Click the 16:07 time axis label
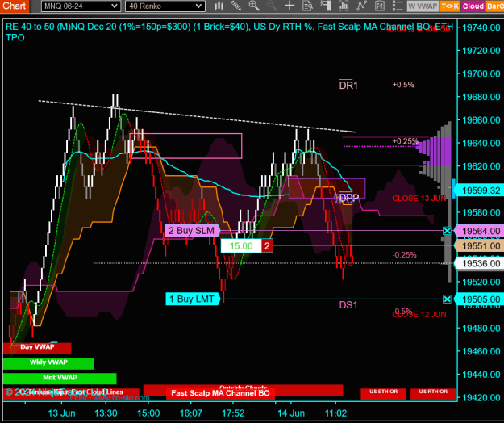The width and height of the screenshot is (504, 423). pyautogui.click(x=191, y=413)
